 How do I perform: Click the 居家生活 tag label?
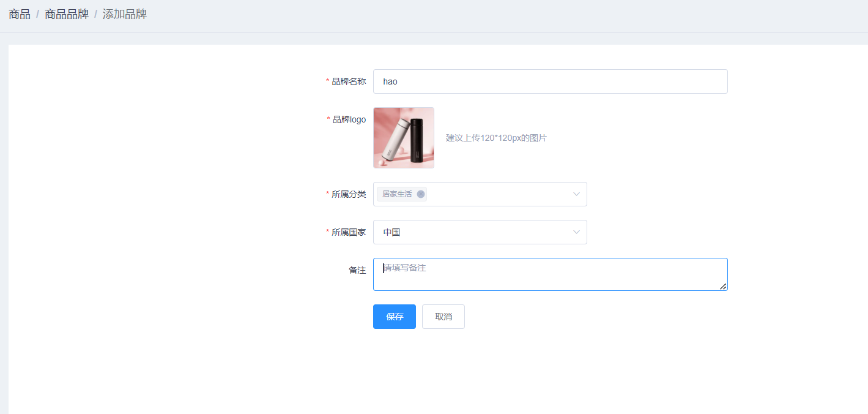397,194
